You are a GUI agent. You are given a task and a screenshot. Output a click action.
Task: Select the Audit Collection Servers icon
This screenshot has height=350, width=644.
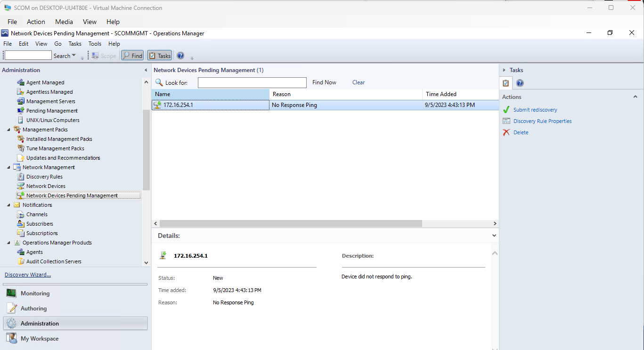(20, 261)
